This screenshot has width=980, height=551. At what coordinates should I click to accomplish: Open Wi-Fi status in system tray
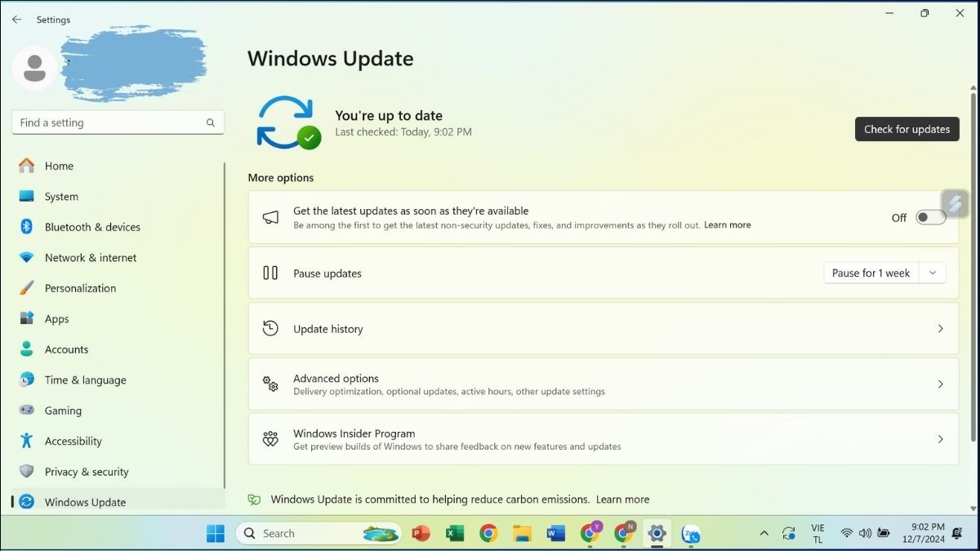(847, 533)
